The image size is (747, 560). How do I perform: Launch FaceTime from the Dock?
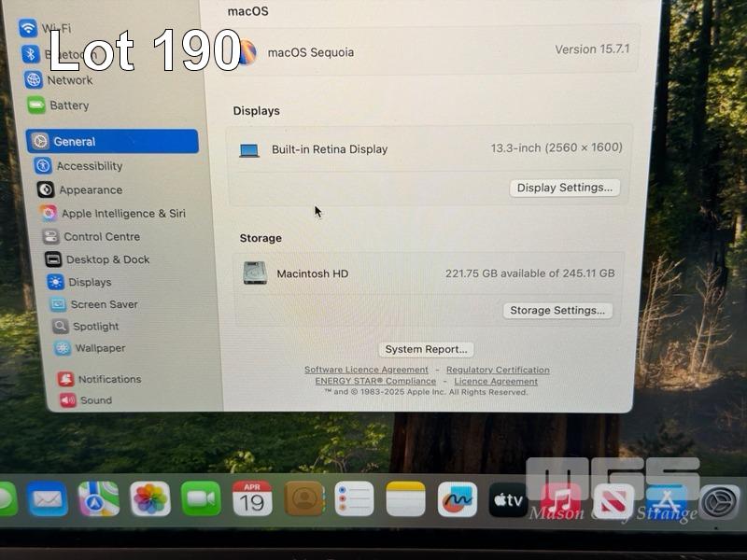click(201, 498)
